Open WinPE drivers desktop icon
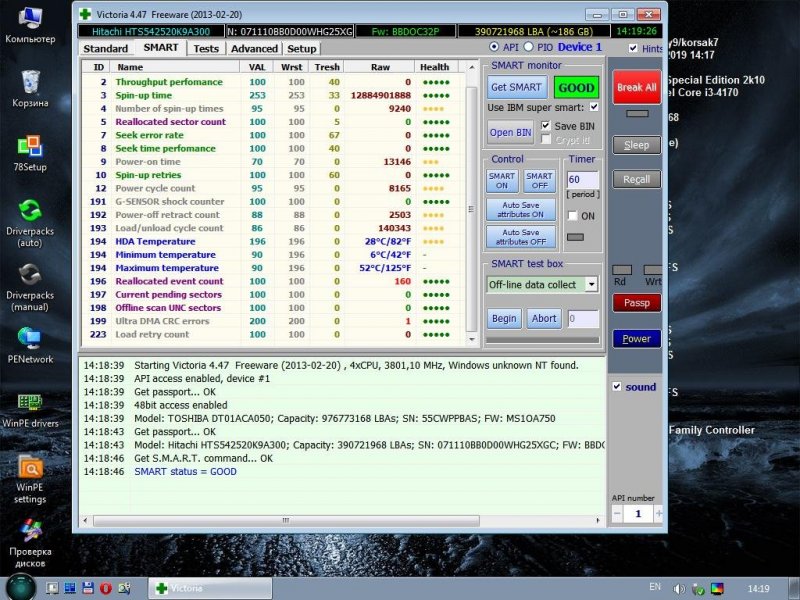 point(30,403)
